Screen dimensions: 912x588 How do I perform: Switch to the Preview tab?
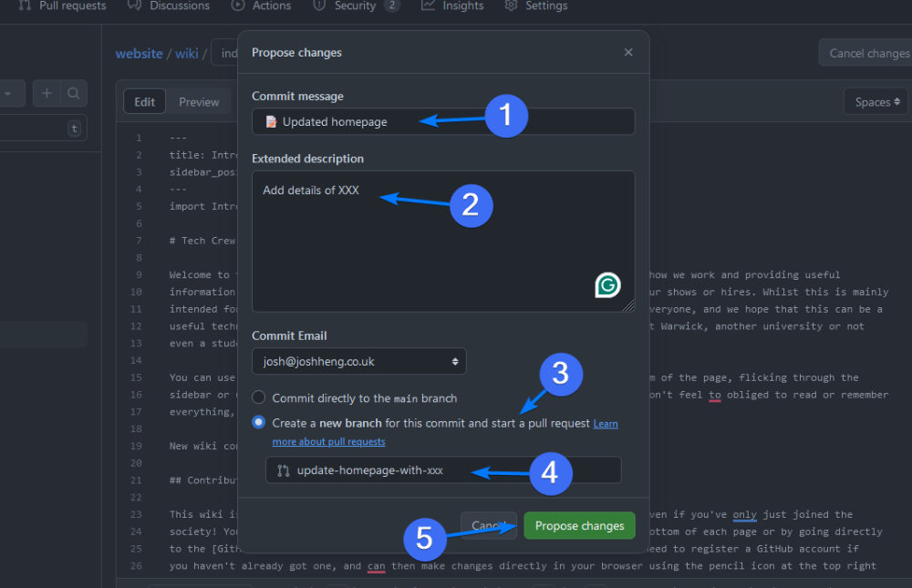[x=199, y=102]
